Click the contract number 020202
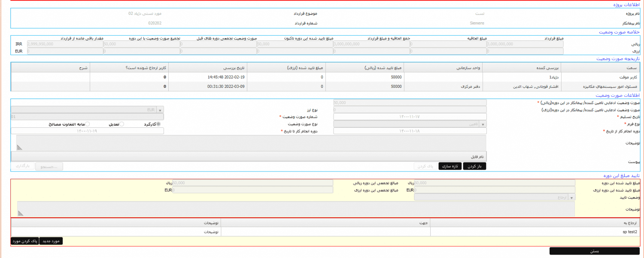Screen dimensions: 644x258 tap(155, 23)
